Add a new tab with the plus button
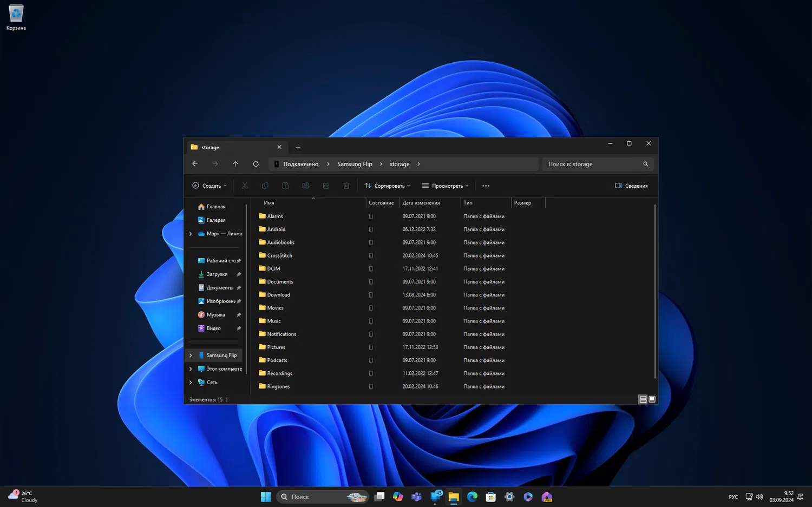This screenshot has width=812, height=507. point(298,147)
